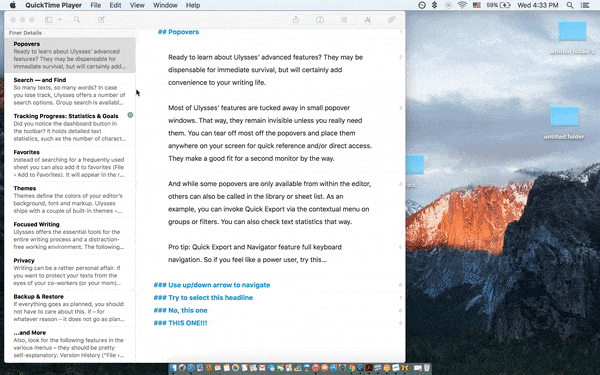Image resolution: width=600 pixels, height=375 pixels.
Task: Open the Window menu
Action: point(165,5)
